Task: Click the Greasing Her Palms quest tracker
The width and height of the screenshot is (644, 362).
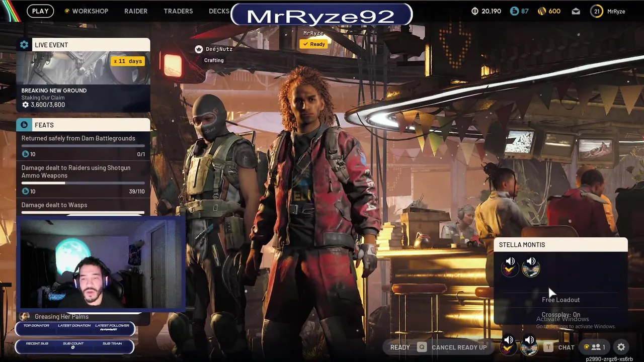Action: coord(61,316)
